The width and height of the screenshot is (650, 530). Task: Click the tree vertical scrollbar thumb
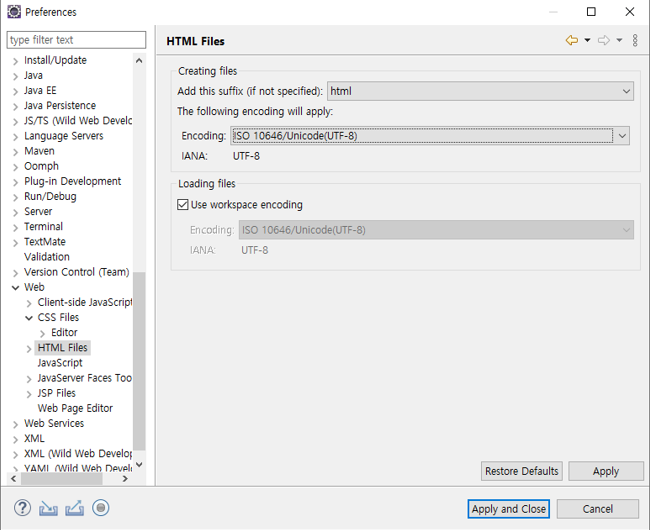pyautogui.click(x=139, y=361)
